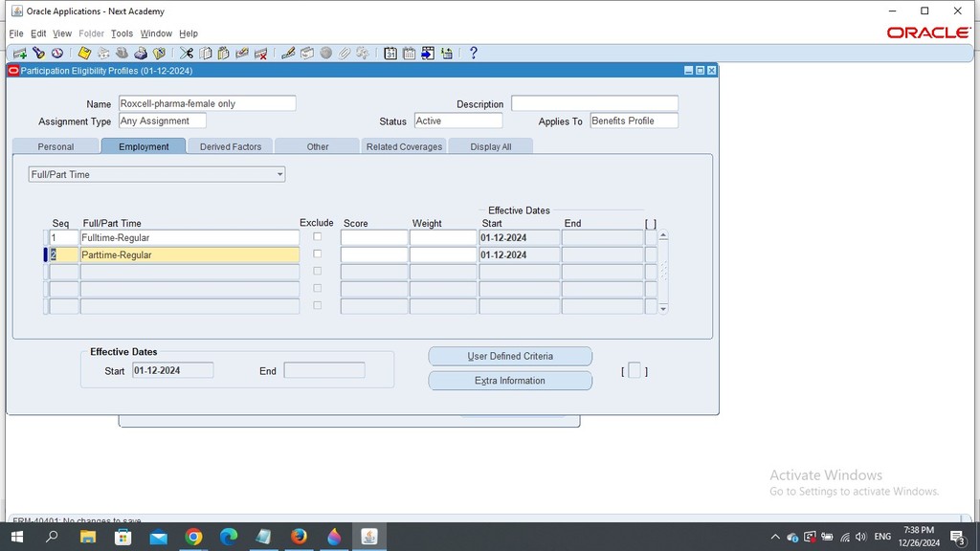Open the Tools menu
980x551 pixels.
click(122, 33)
